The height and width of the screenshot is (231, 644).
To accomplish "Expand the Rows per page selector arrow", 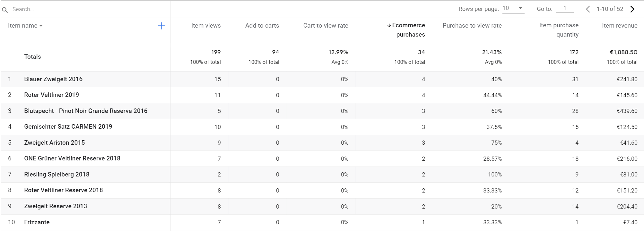I will 520,8.
